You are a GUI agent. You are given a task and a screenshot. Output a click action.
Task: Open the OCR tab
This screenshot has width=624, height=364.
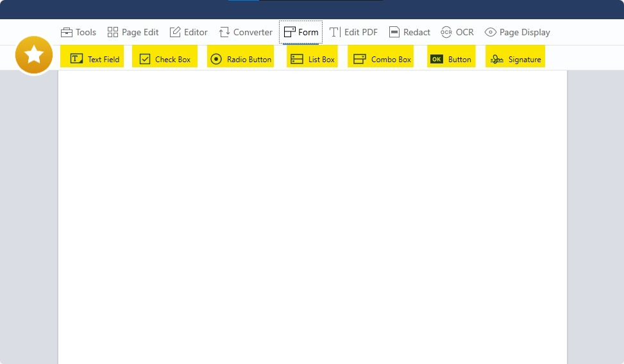point(457,32)
